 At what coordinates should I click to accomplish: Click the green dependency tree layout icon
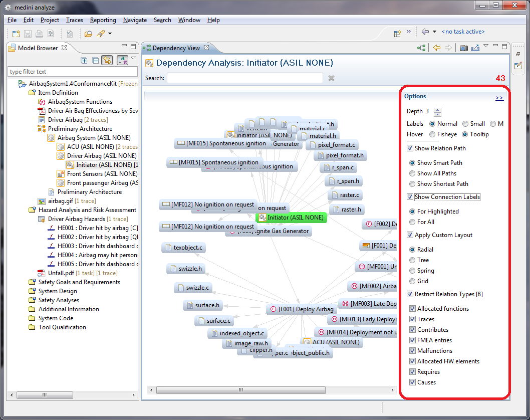click(x=422, y=48)
